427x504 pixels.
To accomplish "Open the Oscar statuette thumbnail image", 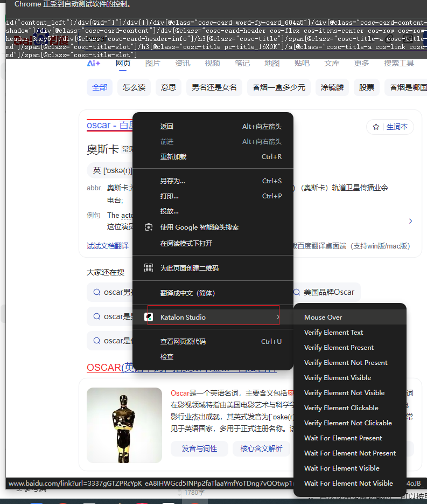I will [x=124, y=425].
